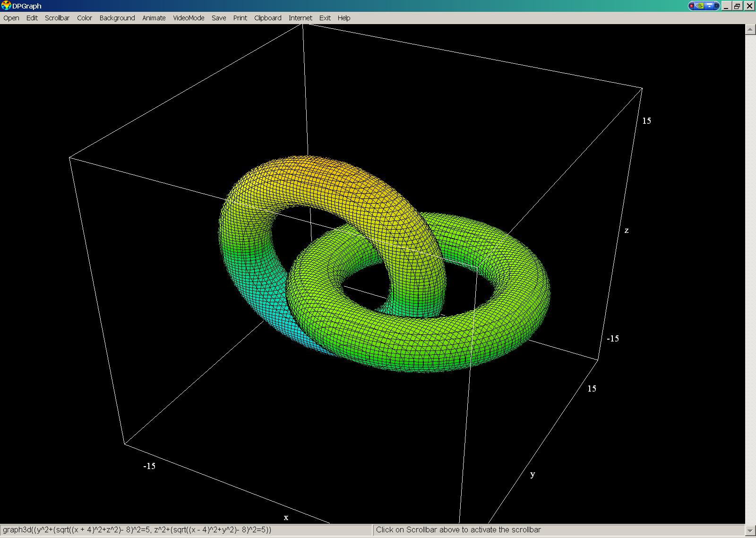This screenshot has height=538, width=756.
Task: Activate the Scrollbar menu item
Action: pos(57,18)
